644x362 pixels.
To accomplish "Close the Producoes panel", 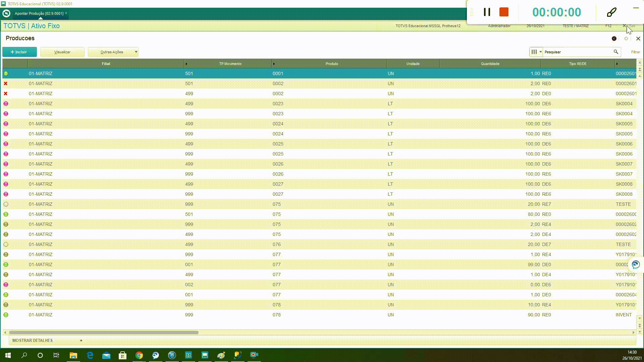I will (638, 39).
